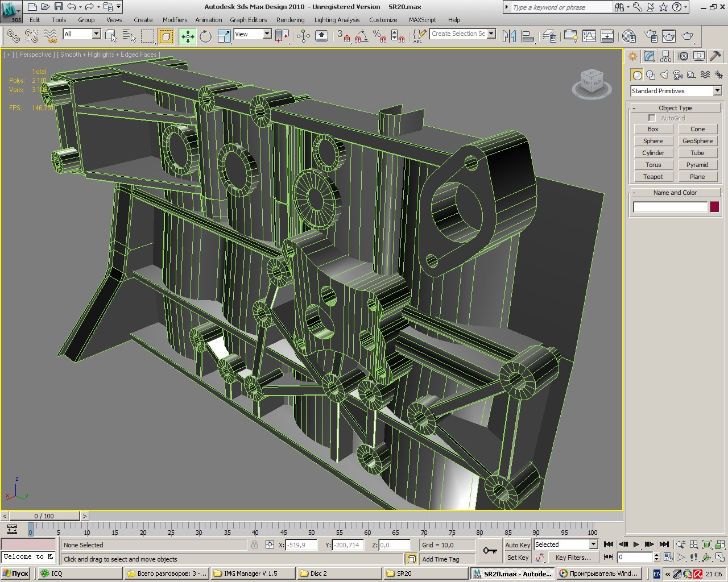Image resolution: width=728 pixels, height=582 pixels.
Task: Activate the Select and Move tool
Action: point(187,36)
